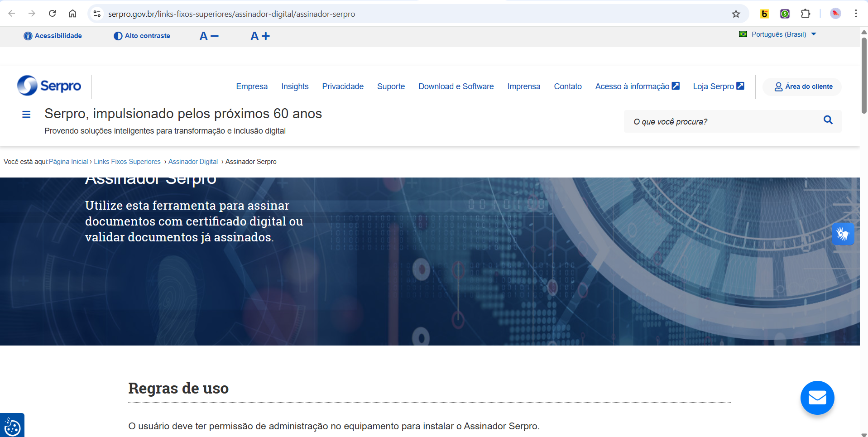The width and height of the screenshot is (868, 437).
Task: Click the search magnifier icon
Action: click(x=828, y=120)
